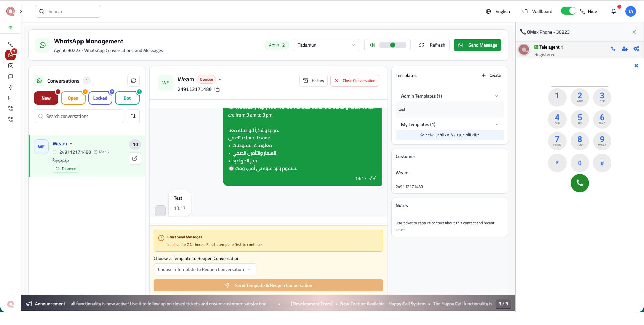644x325 pixels.
Task: Switch to the Locked conversations tab
Action: [x=100, y=98]
